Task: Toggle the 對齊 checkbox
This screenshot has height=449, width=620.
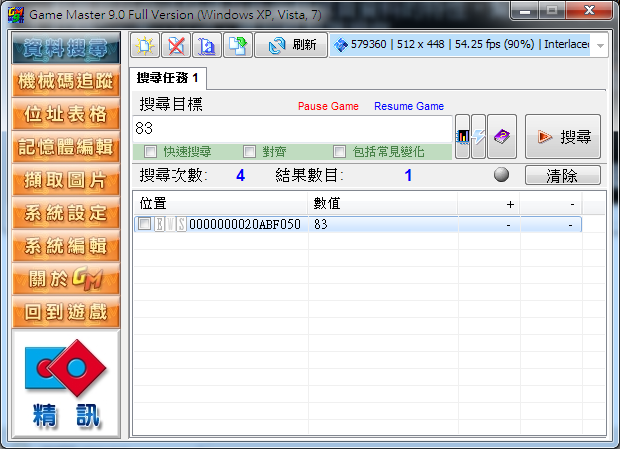Action: [x=250, y=152]
